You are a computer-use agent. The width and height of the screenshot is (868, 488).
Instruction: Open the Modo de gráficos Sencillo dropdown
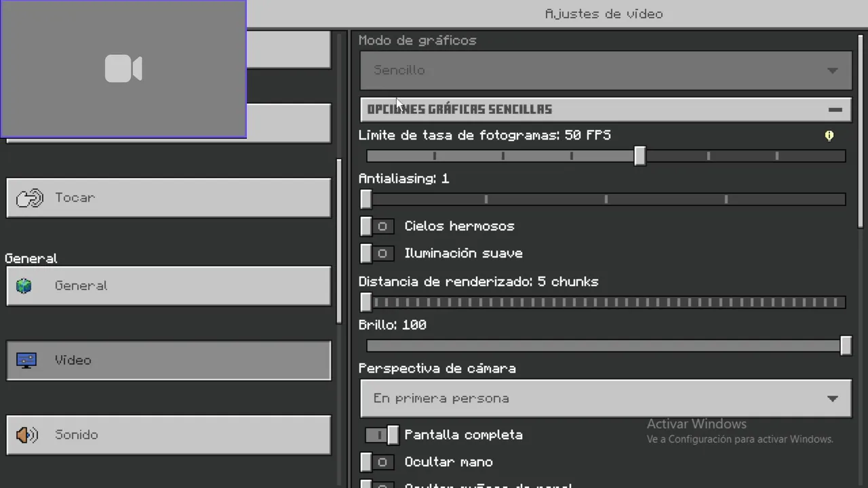click(x=606, y=70)
